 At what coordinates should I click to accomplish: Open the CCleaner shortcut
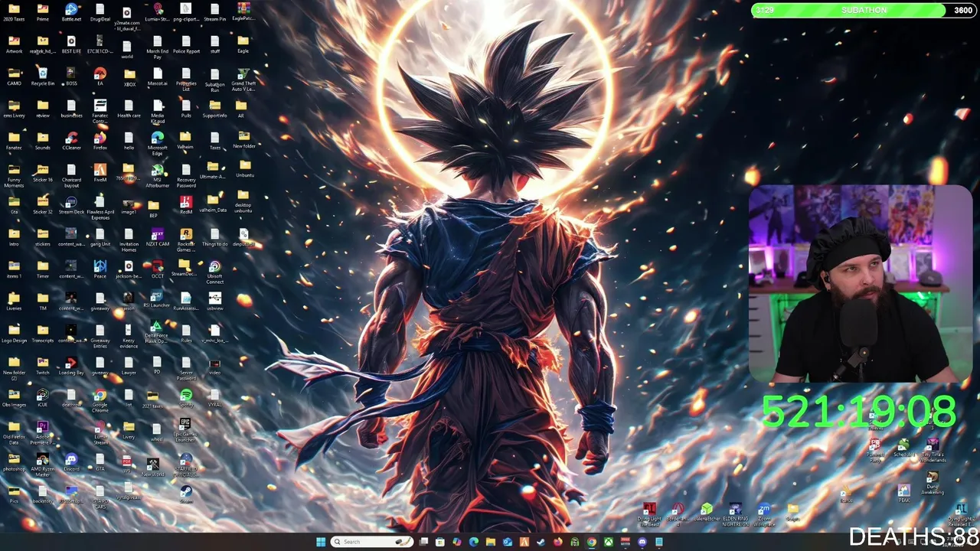[x=71, y=141]
